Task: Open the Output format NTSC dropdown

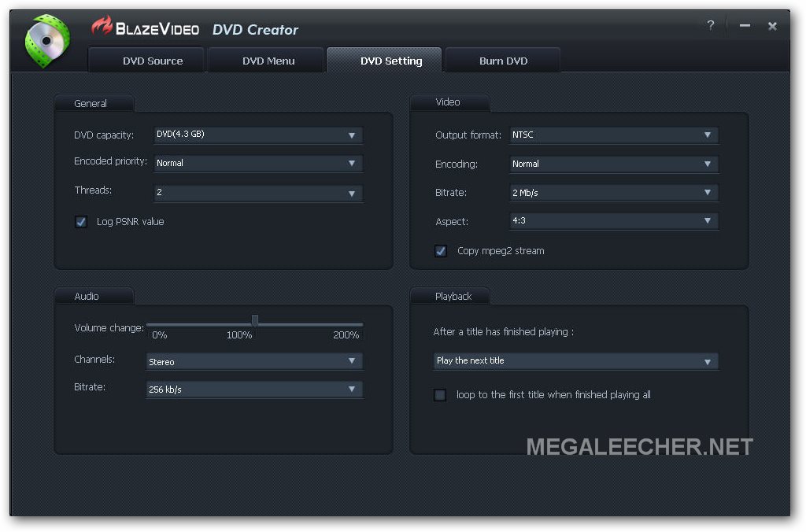Action: [x=614, y=135]
